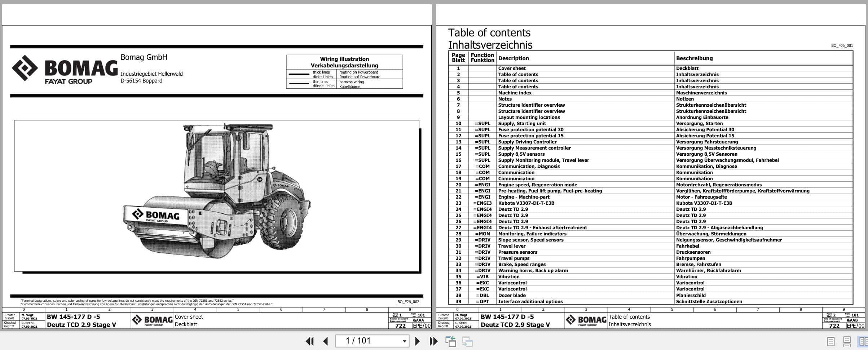Click 'harness wiring' legend text

pos(351,82)
